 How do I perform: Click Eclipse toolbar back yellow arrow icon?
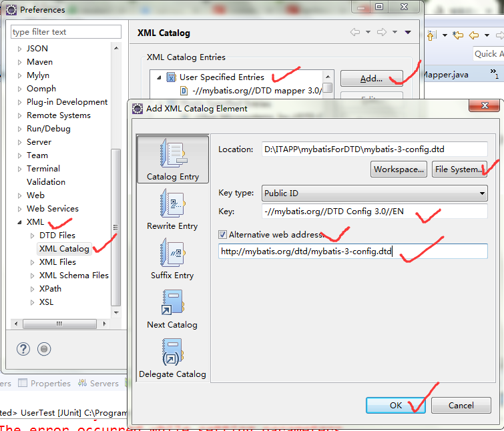pyautogui.click(x=474, y=35)
